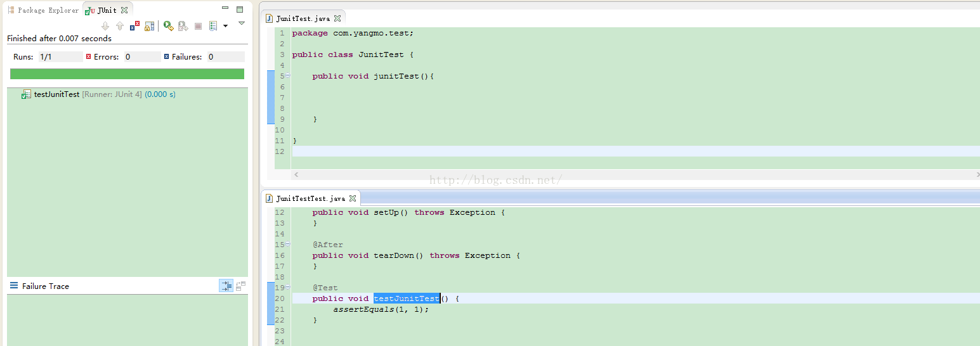Click line number 12 in JunitTest.java
Image resolution: width=980 pixels, height=346 pixels.
coord(280,151)
